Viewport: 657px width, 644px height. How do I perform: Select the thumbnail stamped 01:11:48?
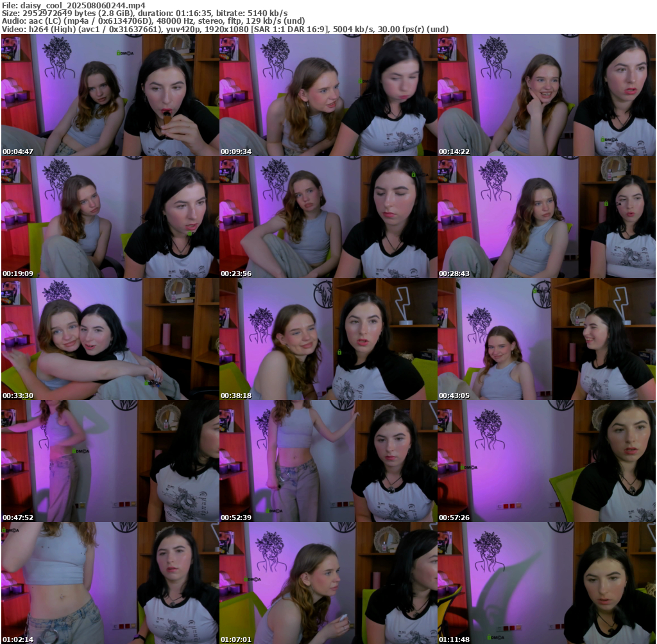[547, 583]
